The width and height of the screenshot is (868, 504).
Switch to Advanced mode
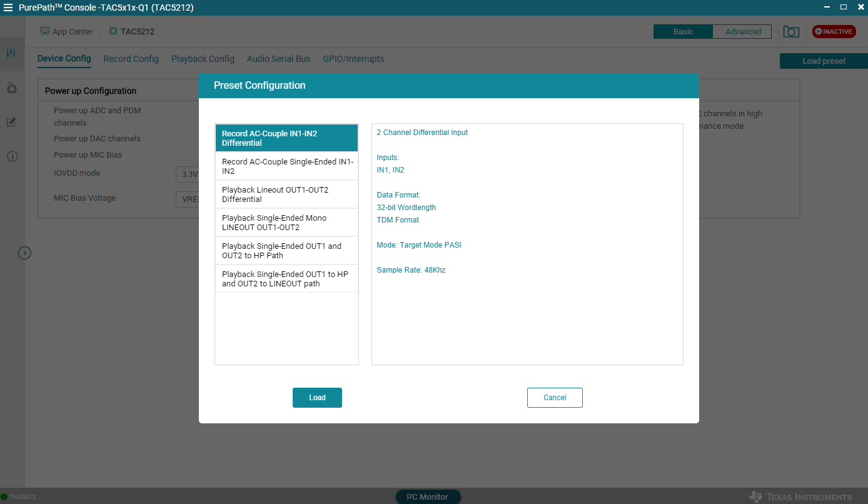point(742,32)
